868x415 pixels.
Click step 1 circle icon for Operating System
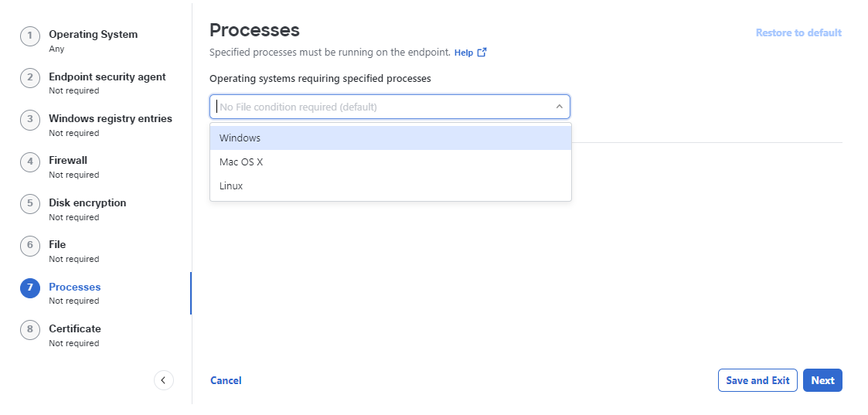(30, 36)
